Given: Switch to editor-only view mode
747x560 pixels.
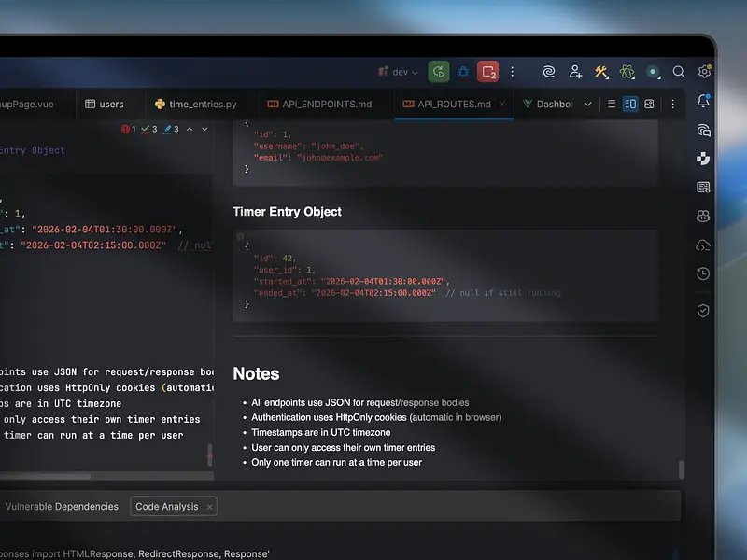Looking at the screenshot, I should pyautogui.click(x=612, y=105).
